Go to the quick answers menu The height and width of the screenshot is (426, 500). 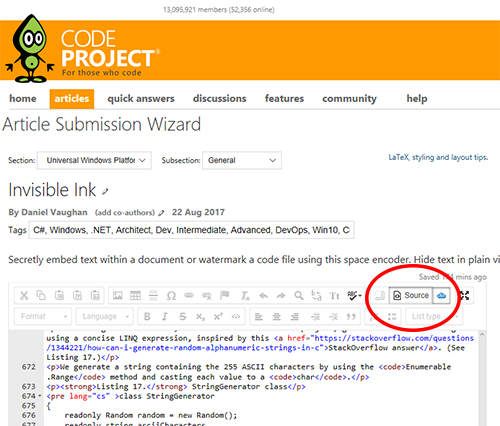coord(141,99)
